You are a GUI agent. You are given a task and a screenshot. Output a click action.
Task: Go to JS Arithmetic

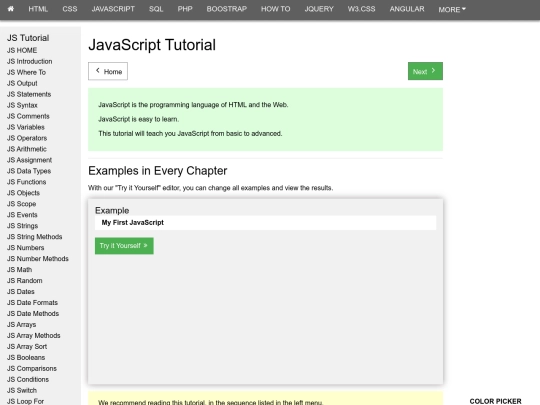(27, 149)
